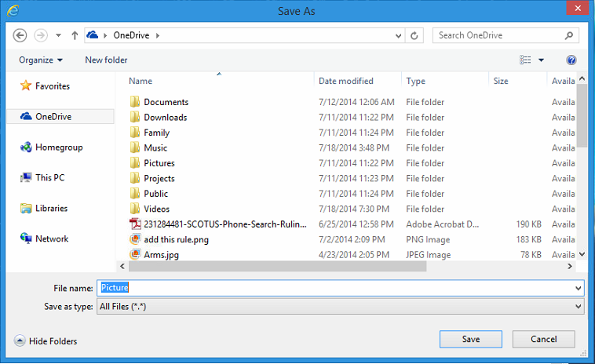The width and height of the screenshot is (595, 364).
Task: Click the Downloads folder icon
Action: 135,117
